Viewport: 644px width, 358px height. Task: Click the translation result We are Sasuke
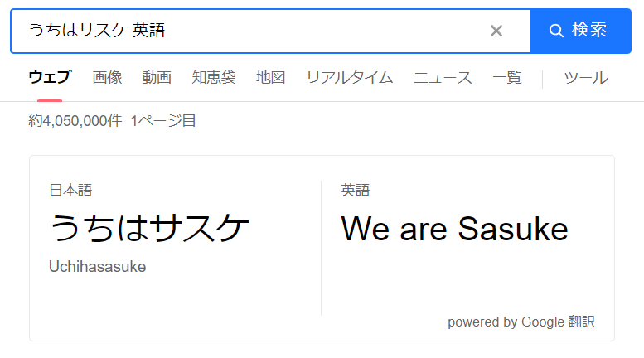pos(454,229)
